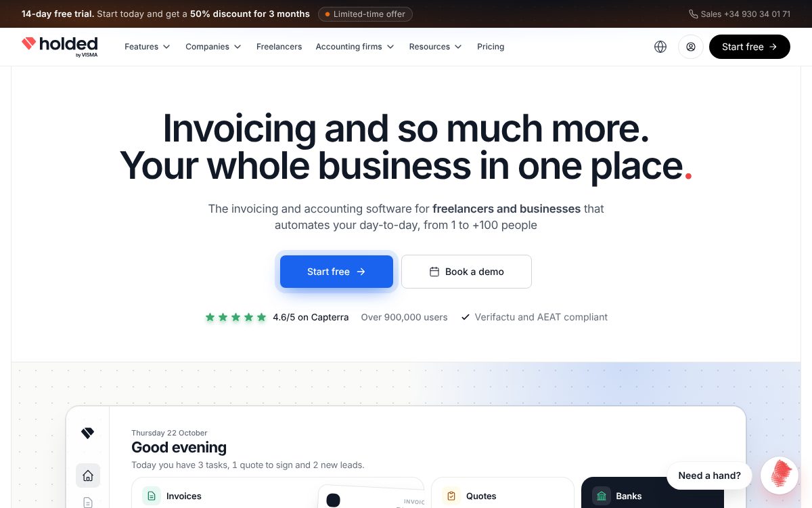Call the Sales +34 930 34 01 71 link
Viewport: 812px width, 508px height.
click(x=740, y=14)
